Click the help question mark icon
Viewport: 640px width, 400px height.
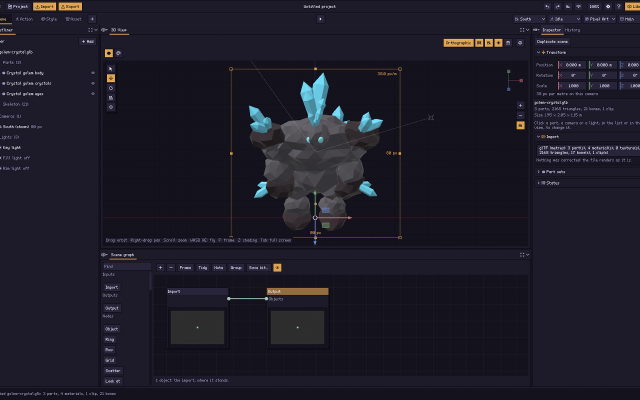(x=619, y=7)
